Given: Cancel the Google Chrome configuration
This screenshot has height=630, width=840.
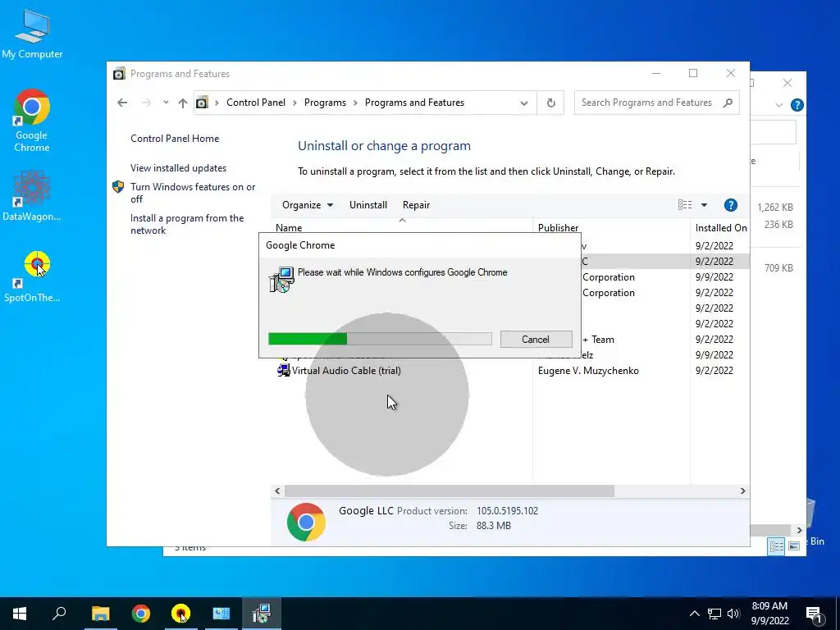Looking at the screenshot, I should (x=536, y=339).
